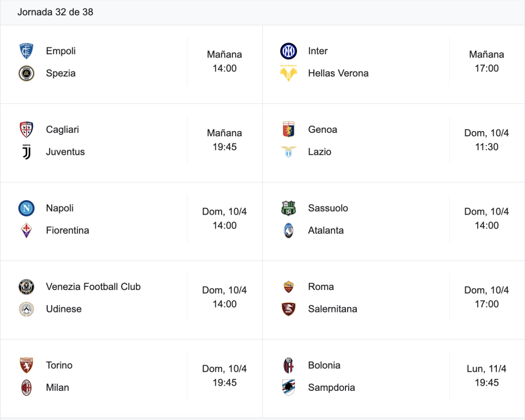Viewport: 525px width, 420px height.
Task: Click the Atalanta crest icon
Action: tap(288, 230)
